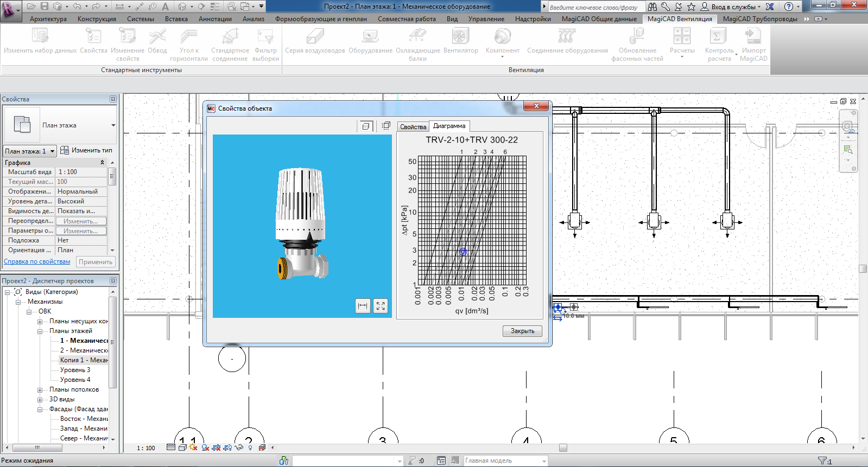Click the fit-to-window icon in valve preview
Image resolution: width=868 pixels, height=467 pixels.
(x=381, y=306)
